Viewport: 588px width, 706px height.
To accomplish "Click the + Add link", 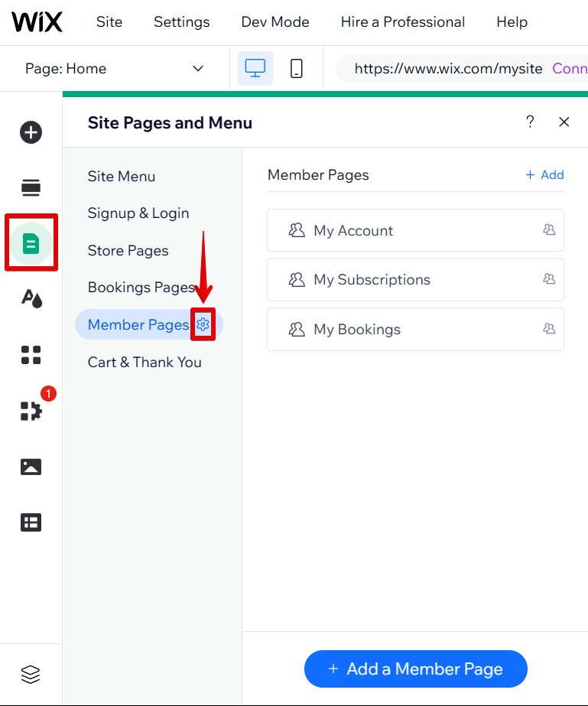I will [x=544, y=175].
